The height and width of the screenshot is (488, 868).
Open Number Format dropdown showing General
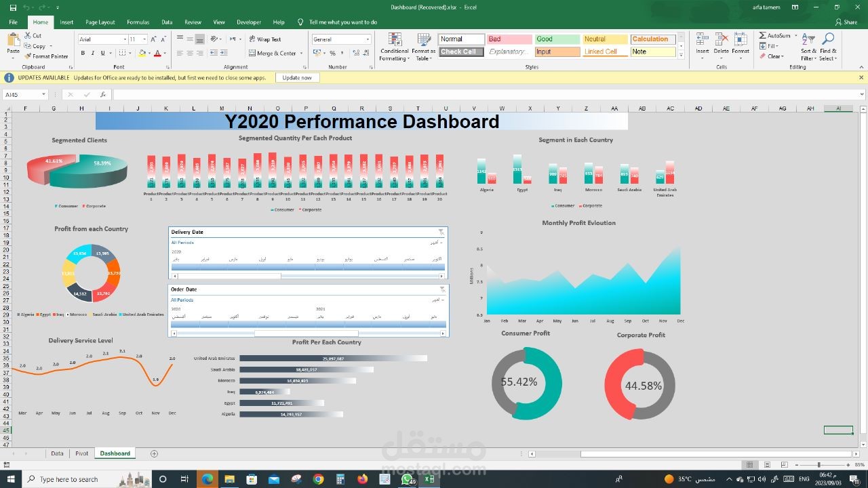click(x=368, y=39)
